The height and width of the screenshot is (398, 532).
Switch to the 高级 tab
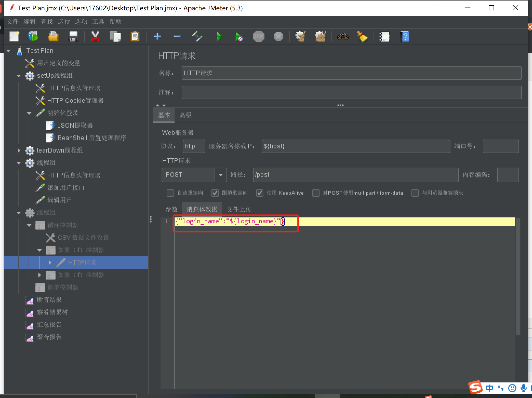point(185,115)
